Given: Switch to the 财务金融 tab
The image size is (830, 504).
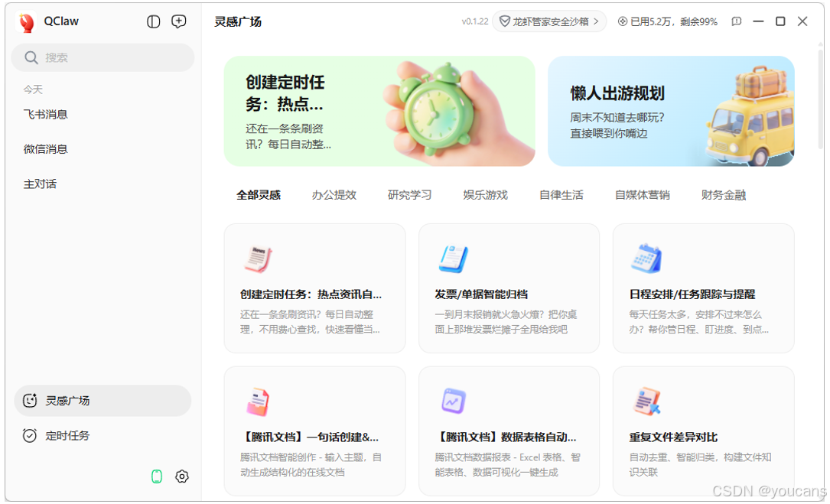Looking at the screenshot, I should 724,195.
